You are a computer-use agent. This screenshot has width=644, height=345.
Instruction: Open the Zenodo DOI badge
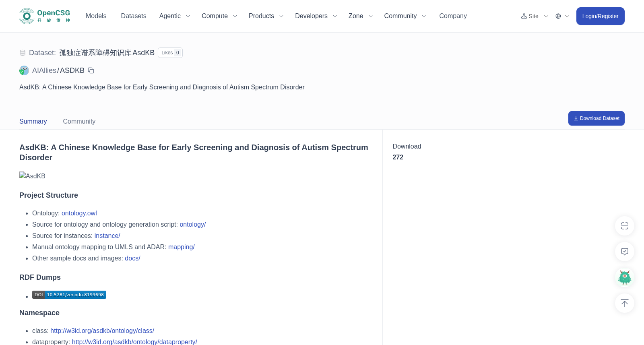click(x=69, y=295)
